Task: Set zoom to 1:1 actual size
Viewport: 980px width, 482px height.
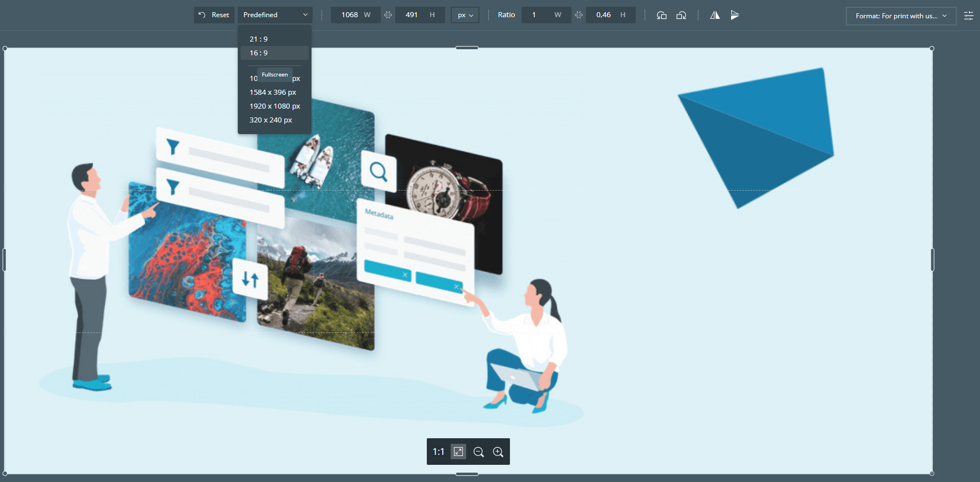Action: [x=438, y=452]
